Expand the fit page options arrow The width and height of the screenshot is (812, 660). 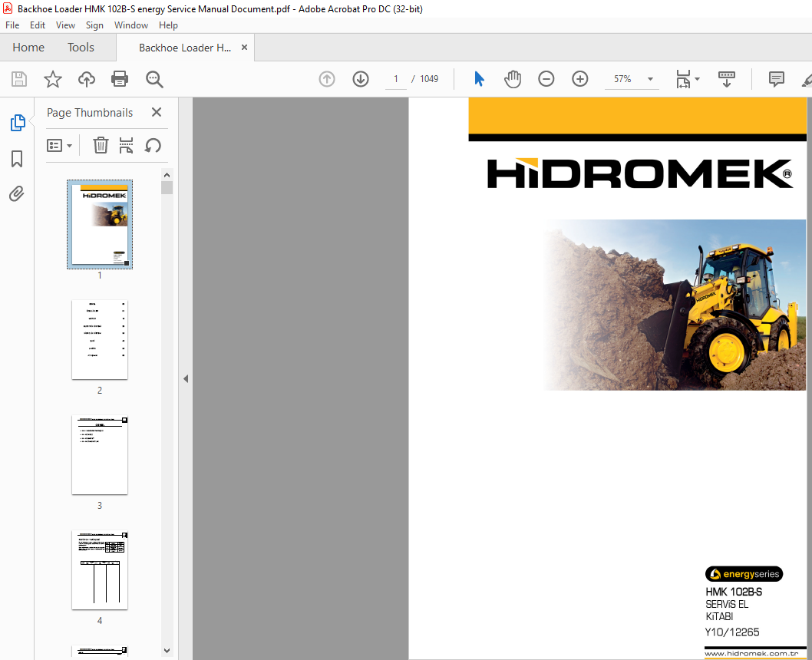(697, 79)
